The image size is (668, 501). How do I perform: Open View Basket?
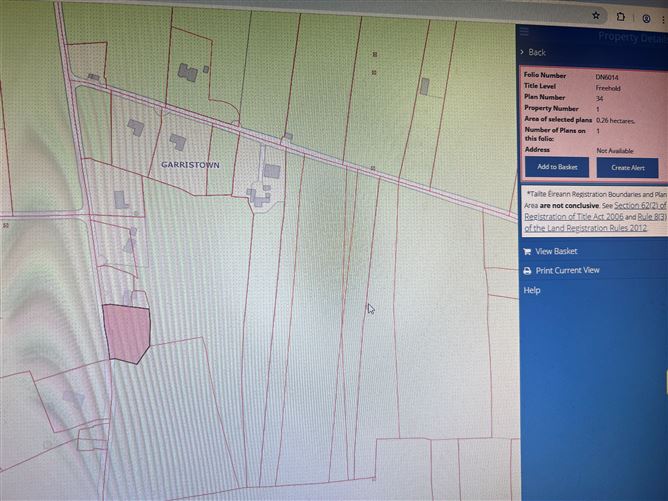point(556,251)
